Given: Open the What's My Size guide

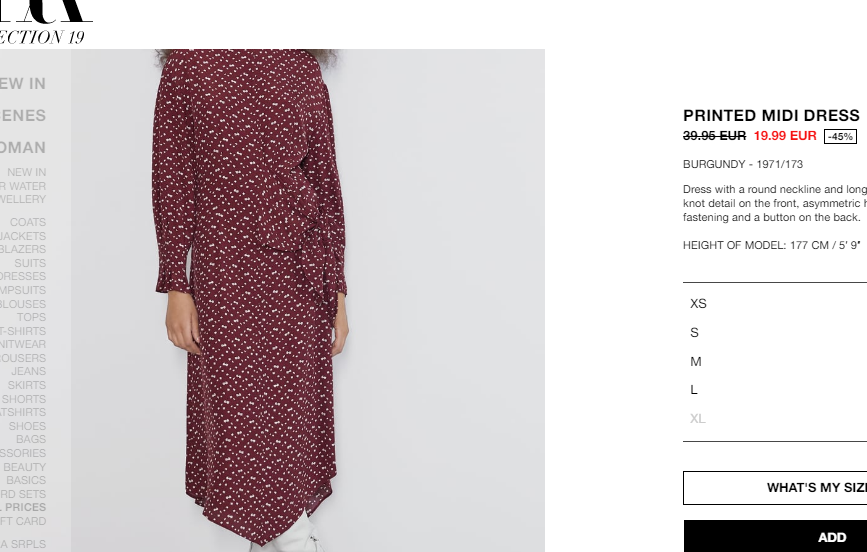Looking at the screenshot, I should (775, 488).
